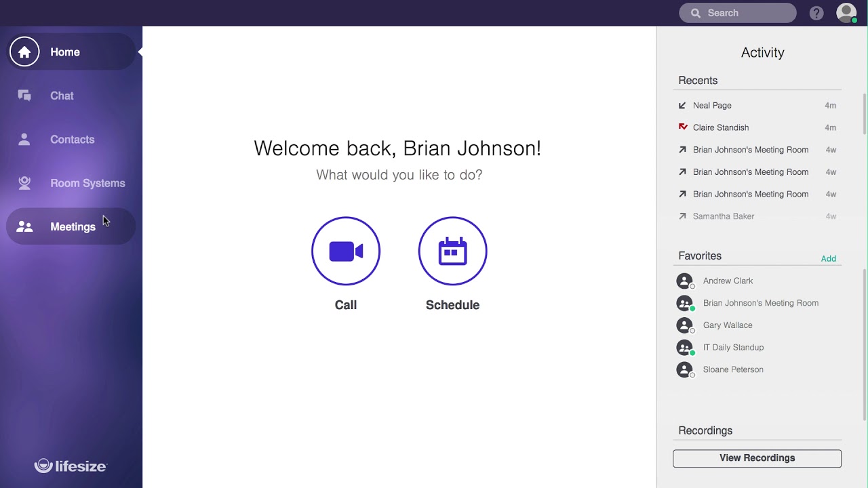Click the Contacts person icon
868x488 pixels.
(x=24, y=140)
